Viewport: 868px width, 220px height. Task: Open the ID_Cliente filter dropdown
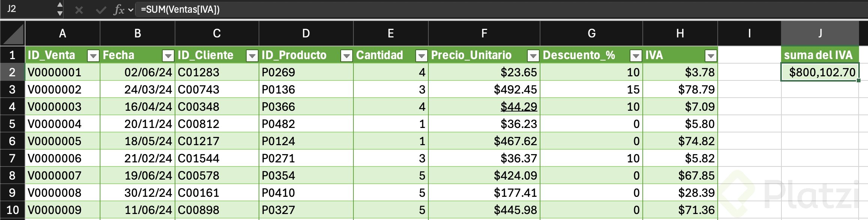pyautogui.click(x=252, y=56)
